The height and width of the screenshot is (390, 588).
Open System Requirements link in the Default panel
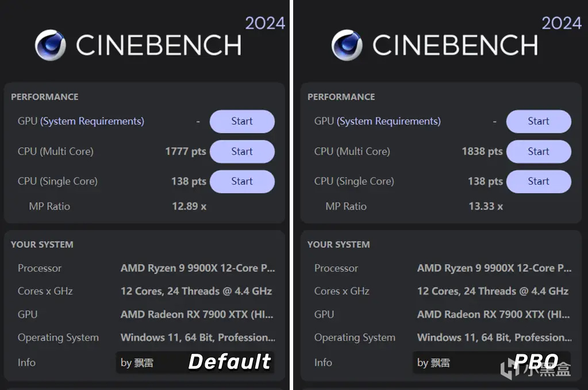(92, 121)
